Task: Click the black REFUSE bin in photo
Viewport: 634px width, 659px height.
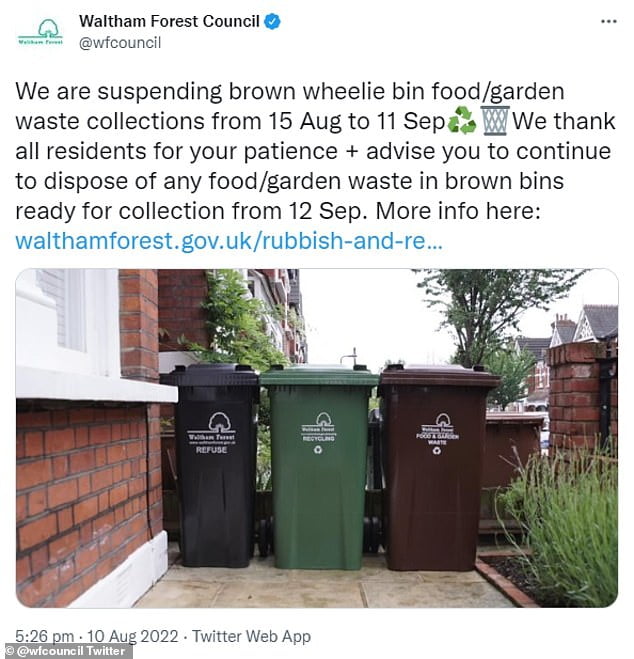Action: coord(212,465)
